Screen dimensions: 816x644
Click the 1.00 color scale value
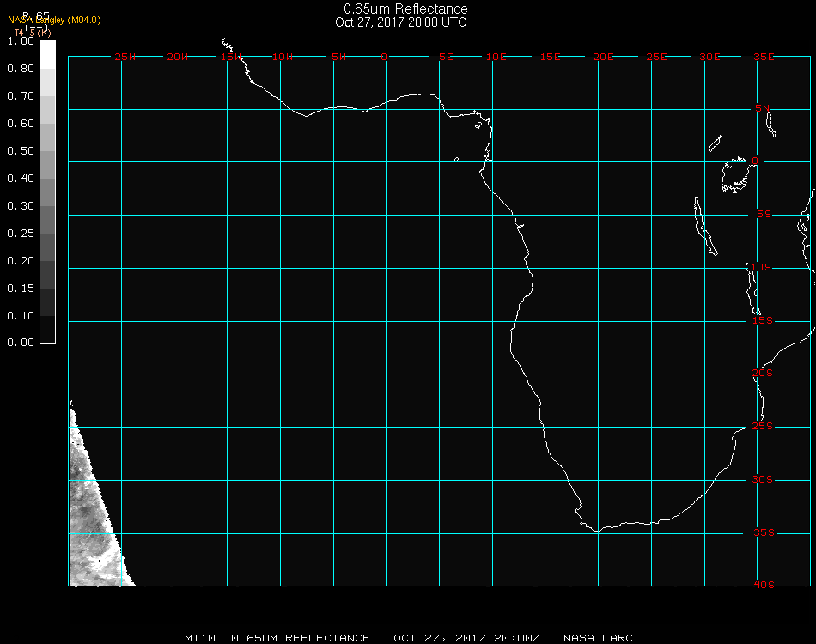pos(21,41)
